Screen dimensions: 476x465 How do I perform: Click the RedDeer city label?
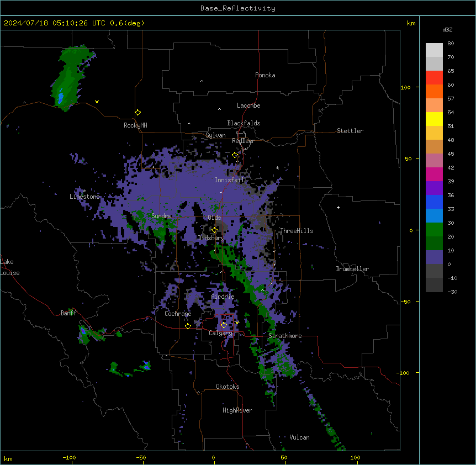[243, 141]
